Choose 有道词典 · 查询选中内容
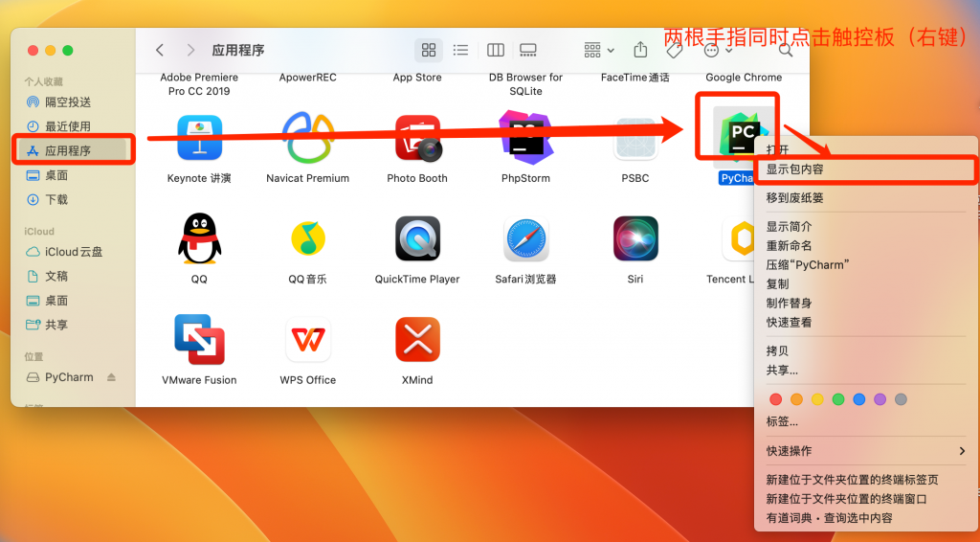Screen dimensions: 980x542 tap(866, 518)
